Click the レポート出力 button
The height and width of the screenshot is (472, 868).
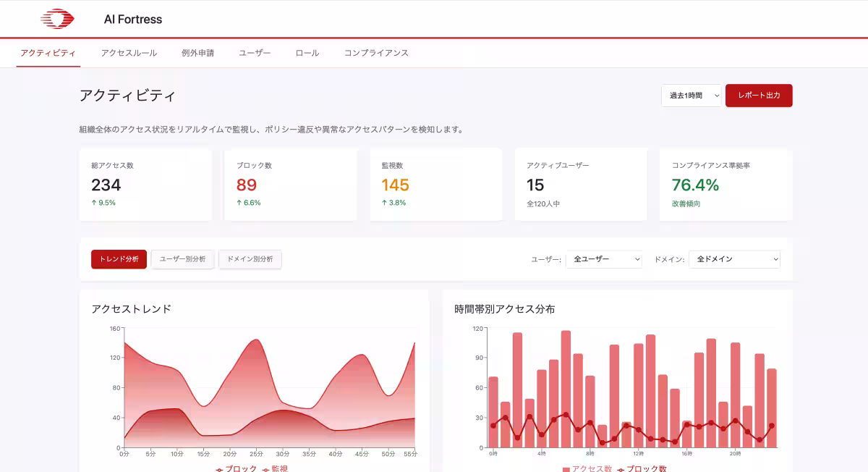tap(759, 95)
